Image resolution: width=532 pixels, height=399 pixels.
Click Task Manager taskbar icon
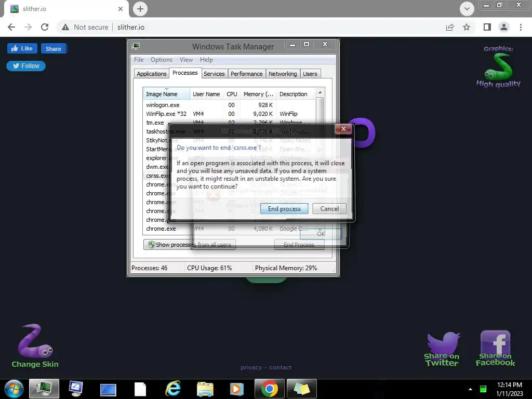44,389
